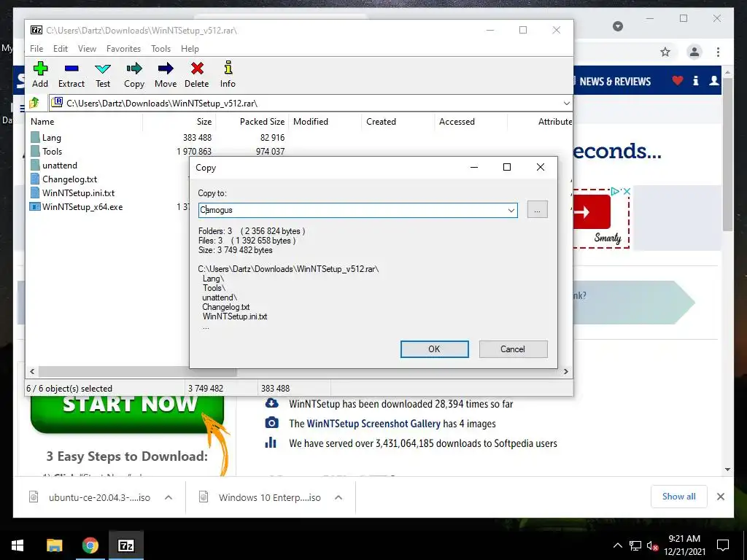The image size is (747, 560).
Task: Open WinNTSetup Screenshot Gallery link
Action: click(x=373, y=424)
